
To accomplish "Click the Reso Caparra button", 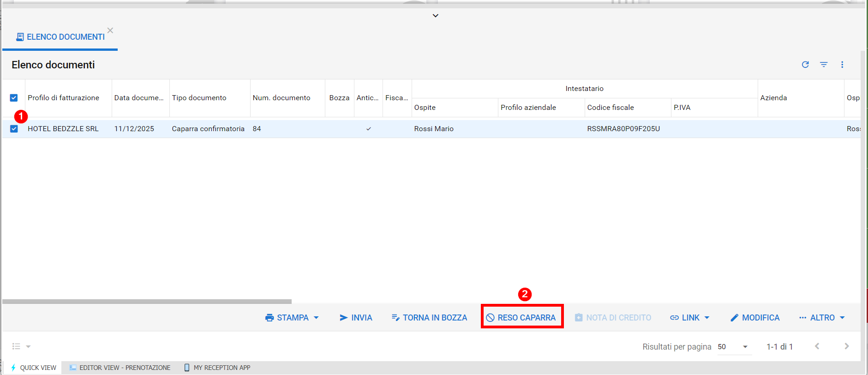I will (521, 318).
